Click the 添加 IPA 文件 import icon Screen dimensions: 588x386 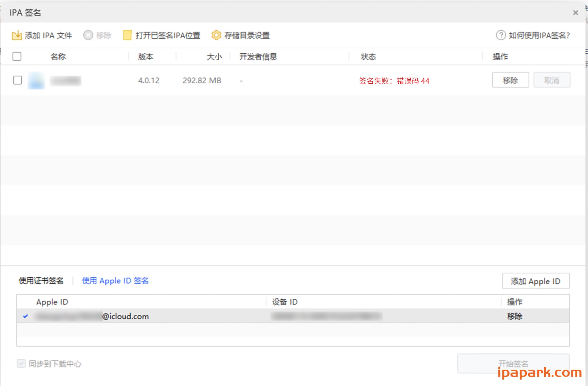(17, 35)
